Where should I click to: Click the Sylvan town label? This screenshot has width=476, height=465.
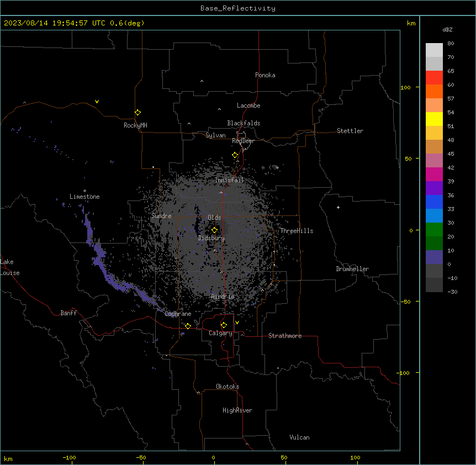(x=215, y=135)
